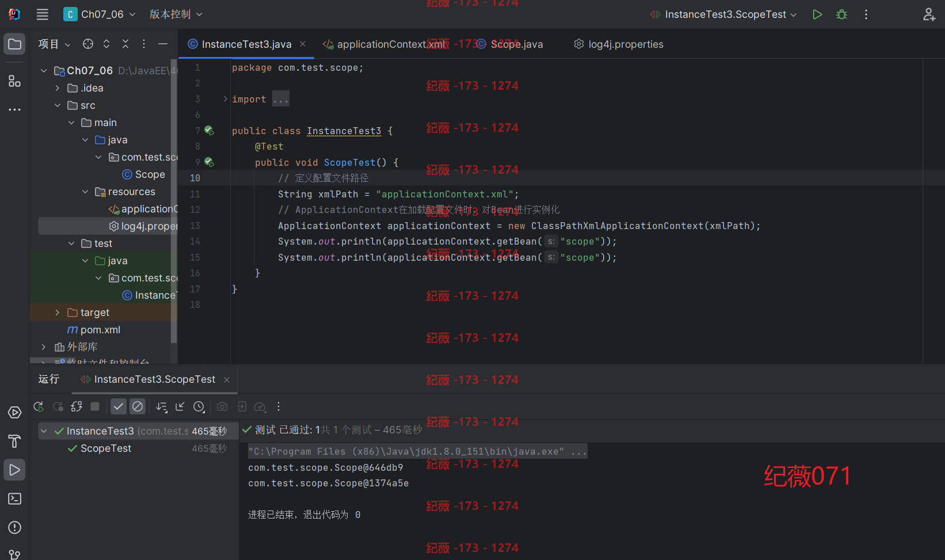
Task: Collapse all items in project tree
Action: [x=125, y=44]
